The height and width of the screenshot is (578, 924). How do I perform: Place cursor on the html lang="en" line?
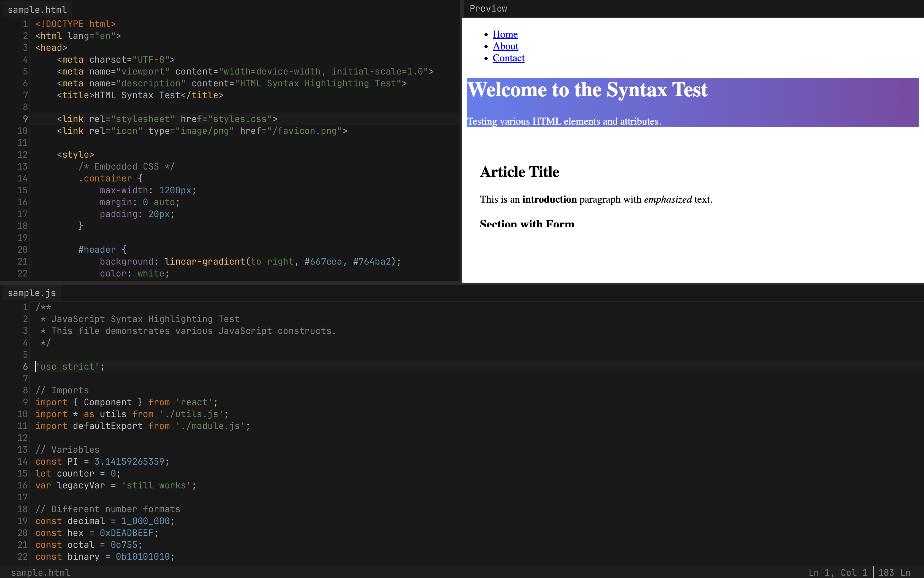tap(78, 36)
